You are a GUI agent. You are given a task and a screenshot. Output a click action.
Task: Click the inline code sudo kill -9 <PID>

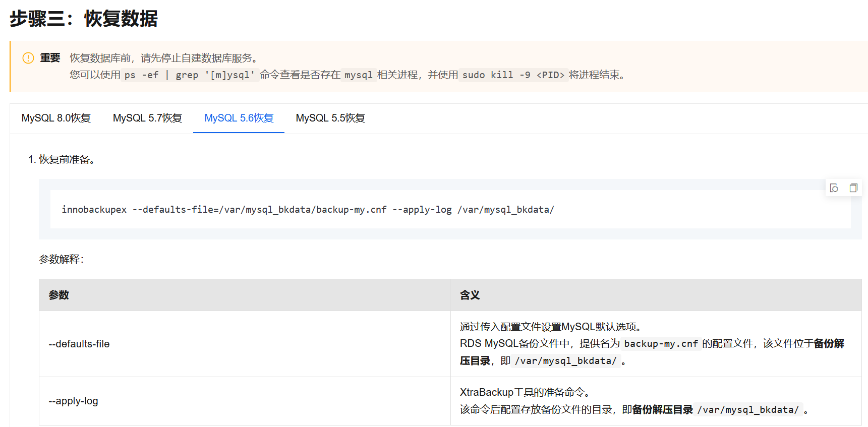click(x=513, y=75)
